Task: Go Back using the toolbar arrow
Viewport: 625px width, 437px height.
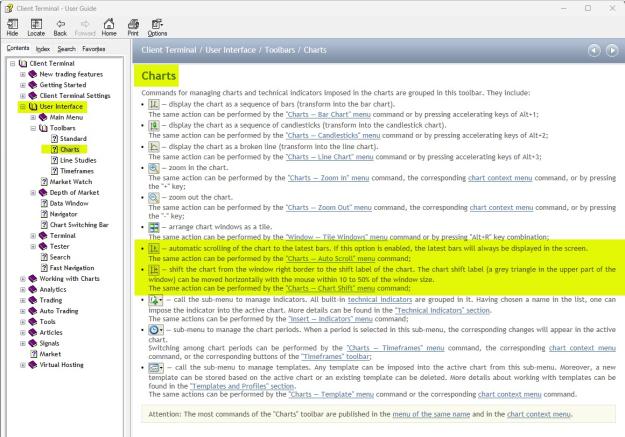Action: coord(60,28)
